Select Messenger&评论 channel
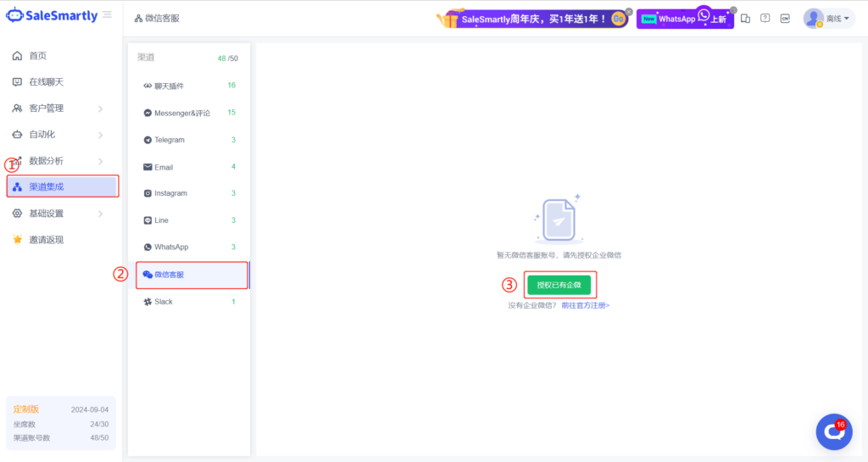 click(189, 113)
